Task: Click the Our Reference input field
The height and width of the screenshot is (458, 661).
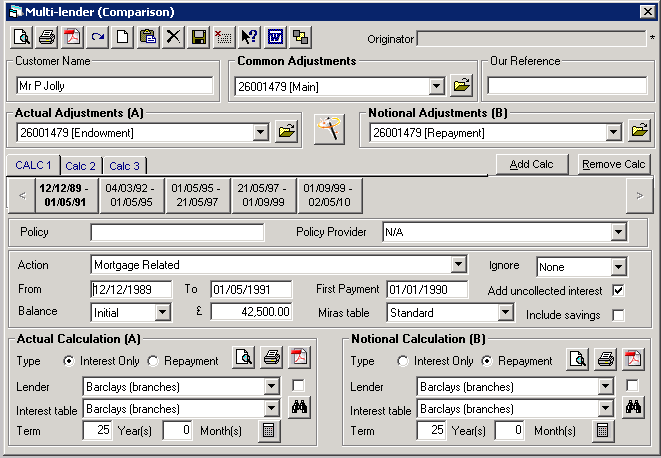Action: pos(567,86)
